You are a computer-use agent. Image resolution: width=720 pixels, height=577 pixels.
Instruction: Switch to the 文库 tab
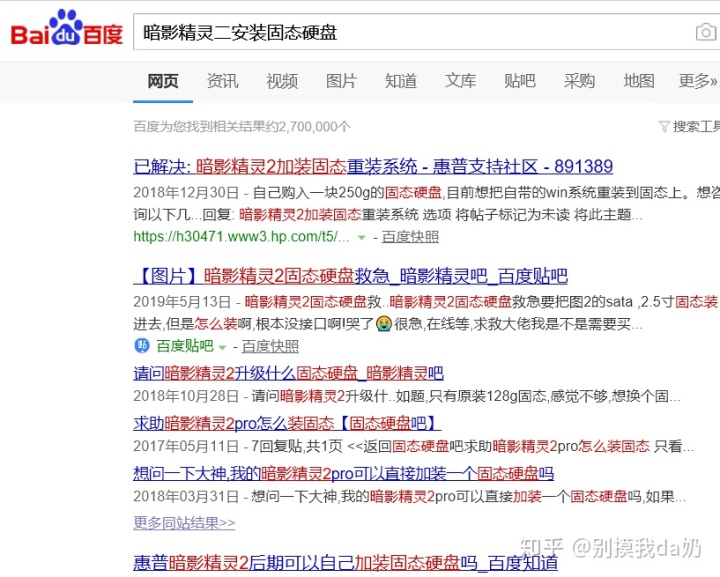pyautogui.click(x=460, y=81)
